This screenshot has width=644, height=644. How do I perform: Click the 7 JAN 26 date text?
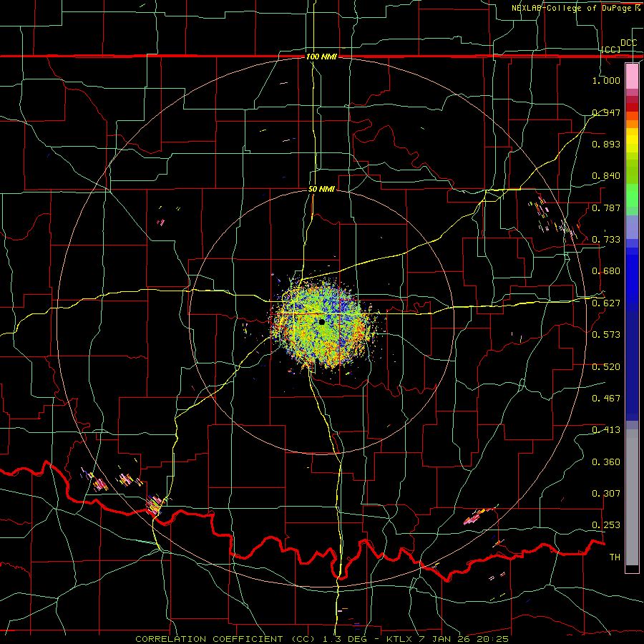click(x=445, y=639)
